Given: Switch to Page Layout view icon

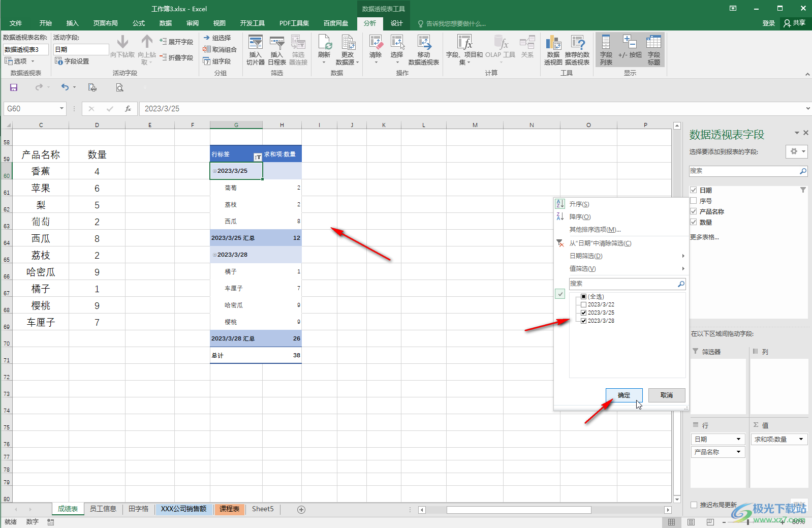Looking at the screenshot, I should coord(691,522).
